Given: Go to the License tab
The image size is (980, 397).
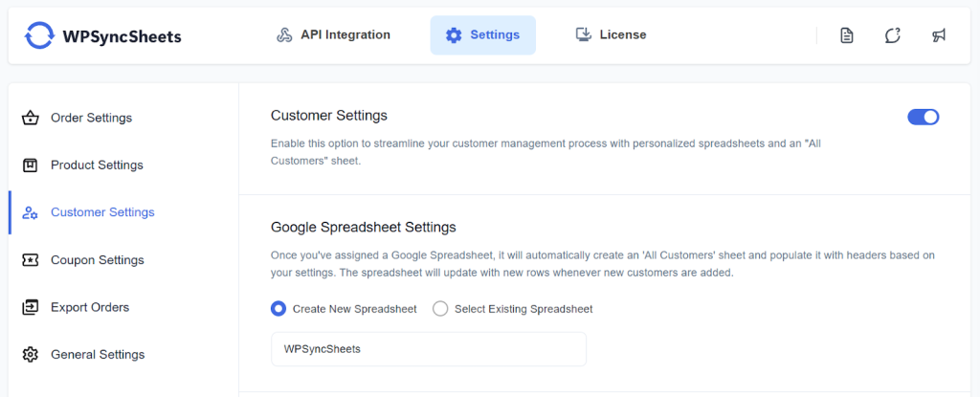Looking at the screenshot, I should click(611, 35).
